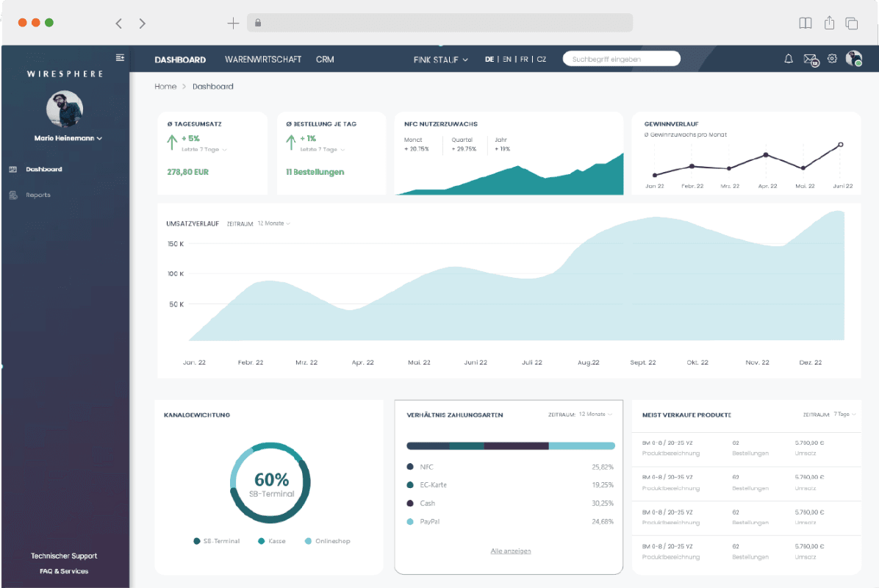The image size is (879, 588).
Task: Open the mail inbox icon
Action: click(810, 60)
